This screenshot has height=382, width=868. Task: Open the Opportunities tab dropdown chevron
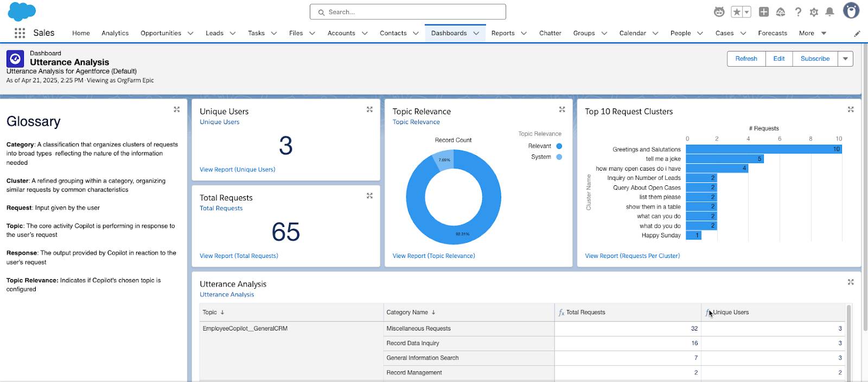[x=190, y=34]
